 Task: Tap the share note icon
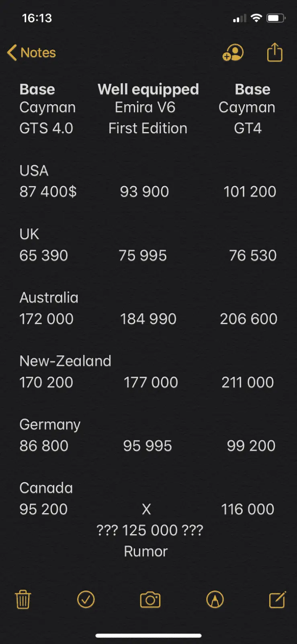click(275, 52)
